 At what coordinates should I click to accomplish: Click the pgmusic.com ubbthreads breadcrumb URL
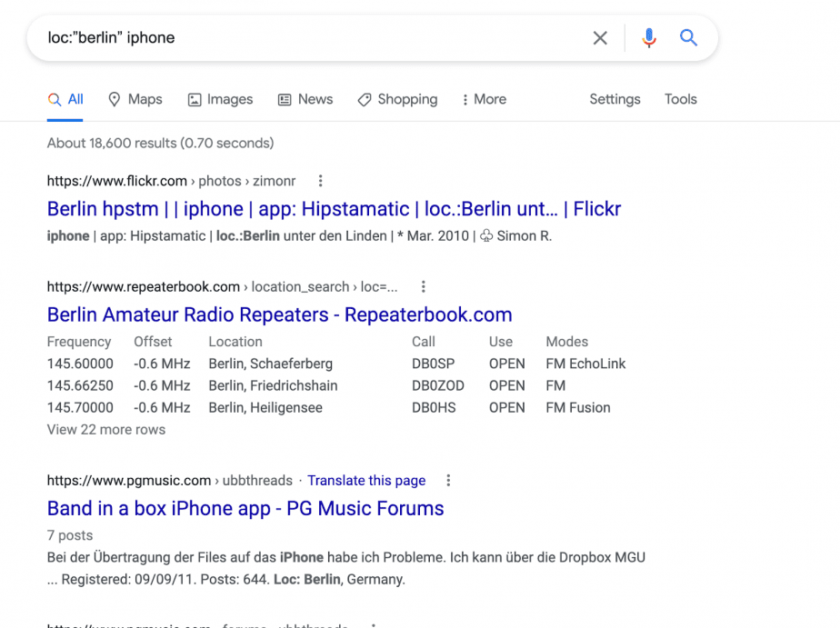[x=170, y=481]
